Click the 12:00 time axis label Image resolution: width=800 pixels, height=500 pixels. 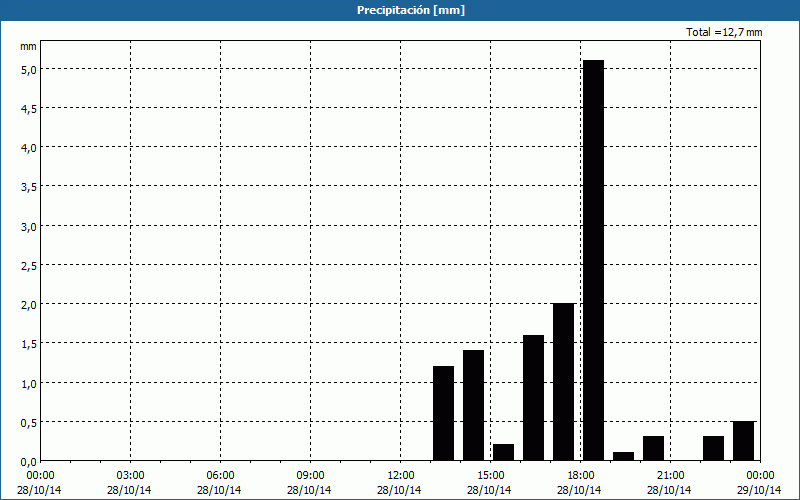400,475
